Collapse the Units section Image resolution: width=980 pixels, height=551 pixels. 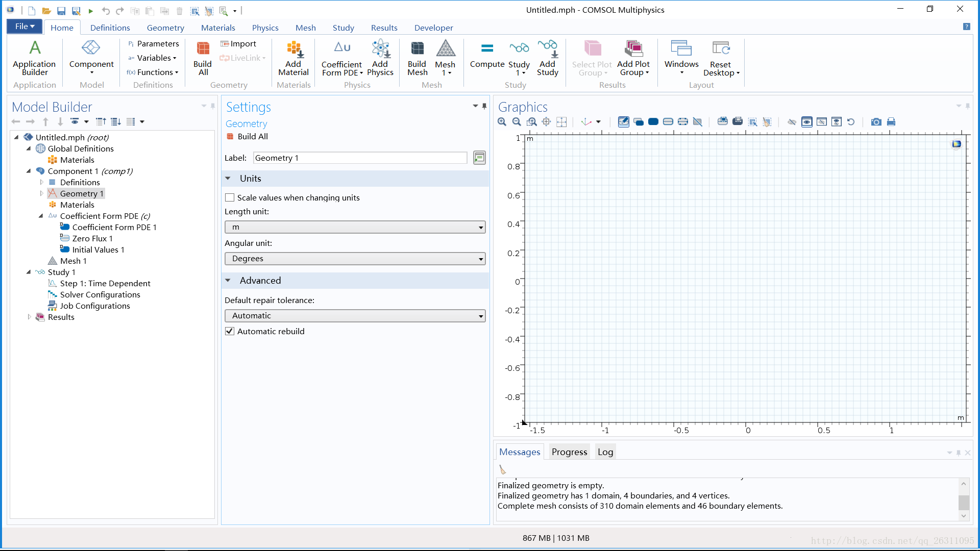(x=228, y=179)
